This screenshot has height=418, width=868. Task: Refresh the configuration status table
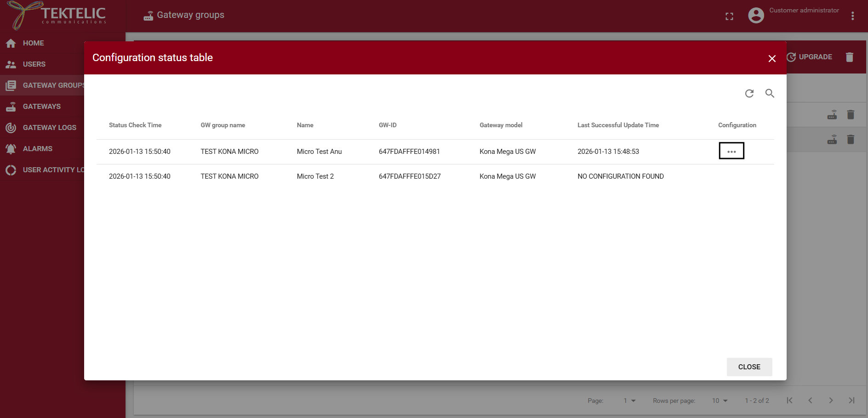coord(749,93)
